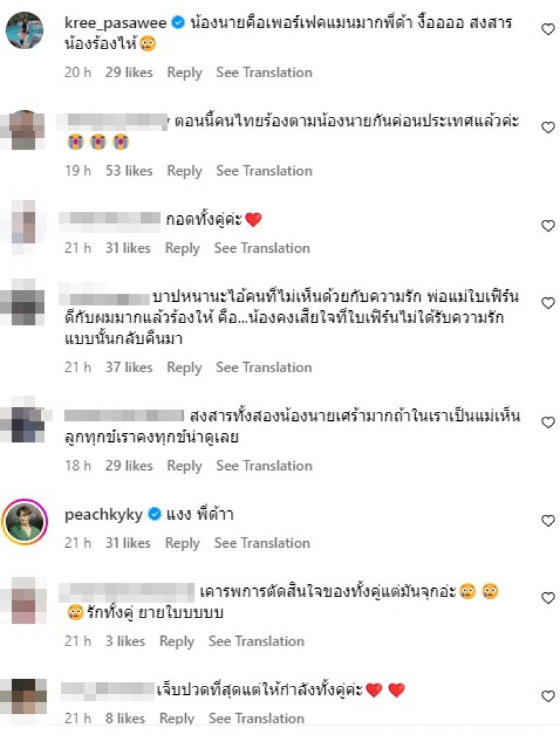
Task: Tap heart next to peachkyky's comment
Action: coord(548,521)
